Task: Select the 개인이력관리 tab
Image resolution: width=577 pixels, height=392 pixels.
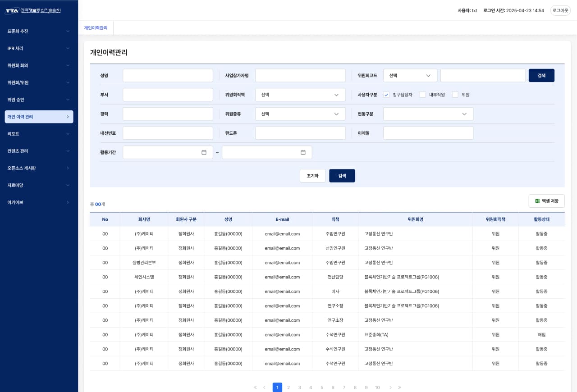Action: click(96, 28)
